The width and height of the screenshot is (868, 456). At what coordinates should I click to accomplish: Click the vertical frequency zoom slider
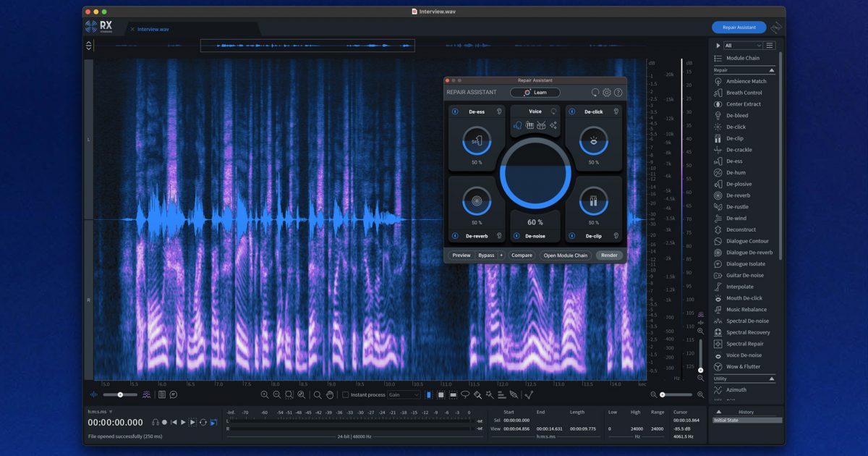[700, 355]
